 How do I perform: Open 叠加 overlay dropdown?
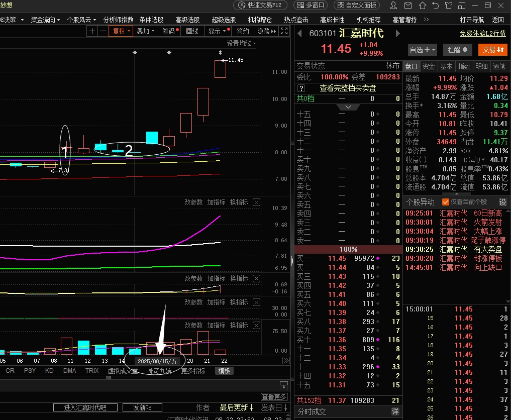[x=145, y=31]
